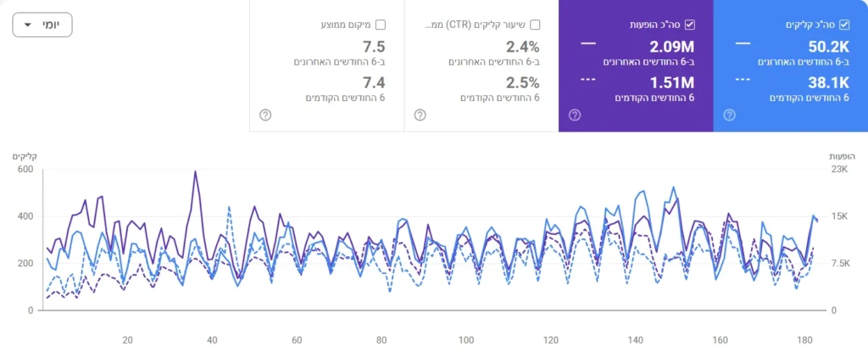Click day 100 label on x-axis

point(465,340)
